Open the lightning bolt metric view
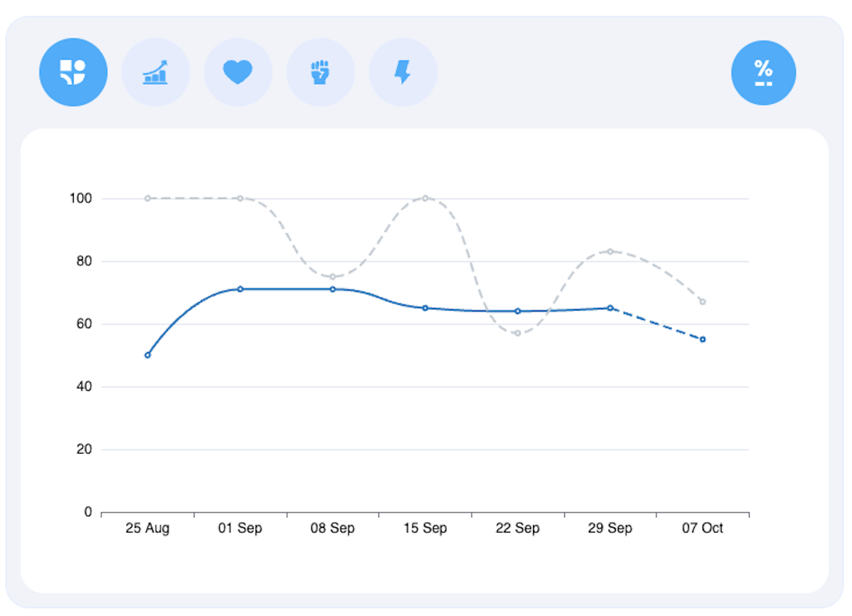Viewport: 852px width, 616px height. pos(403,72)
